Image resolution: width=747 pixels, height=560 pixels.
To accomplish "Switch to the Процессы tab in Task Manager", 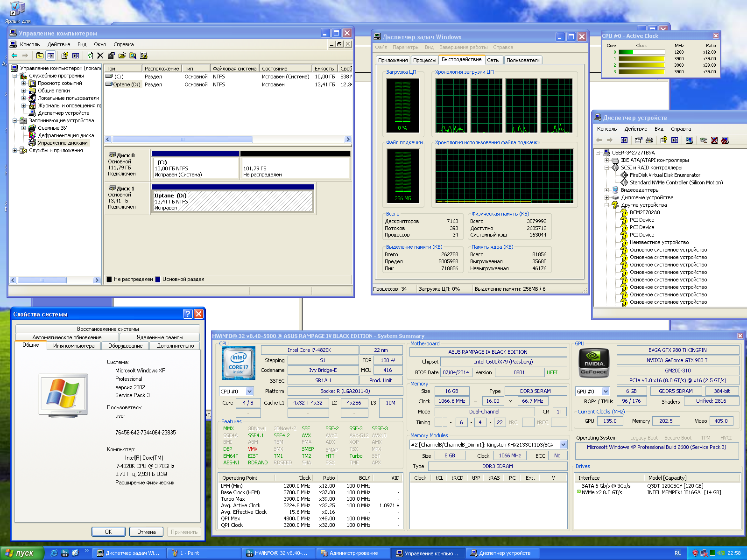I will (424, 60).
